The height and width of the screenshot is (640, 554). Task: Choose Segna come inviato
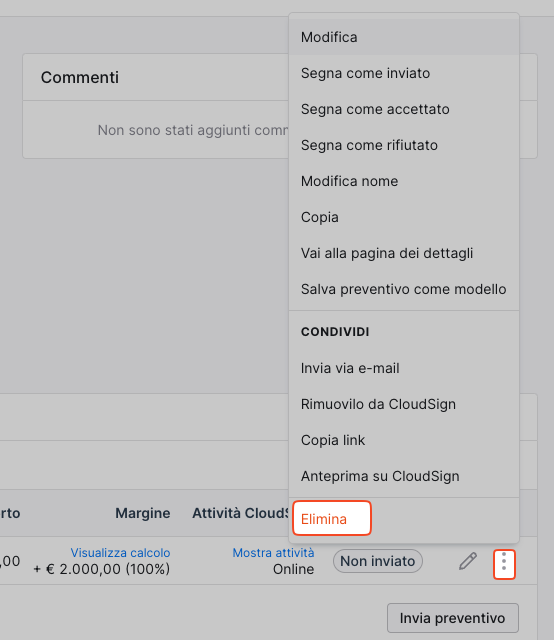pos(404,73)
